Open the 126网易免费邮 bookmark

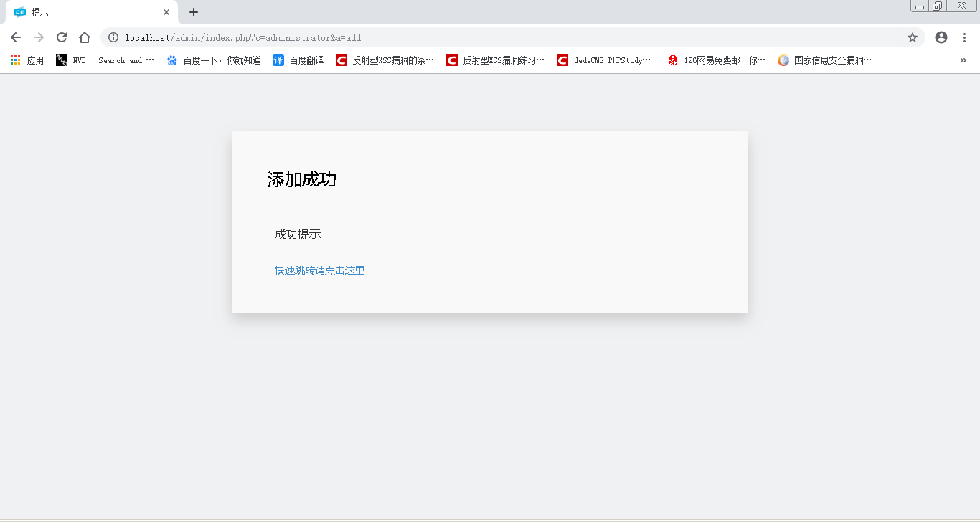coord(717,60)
